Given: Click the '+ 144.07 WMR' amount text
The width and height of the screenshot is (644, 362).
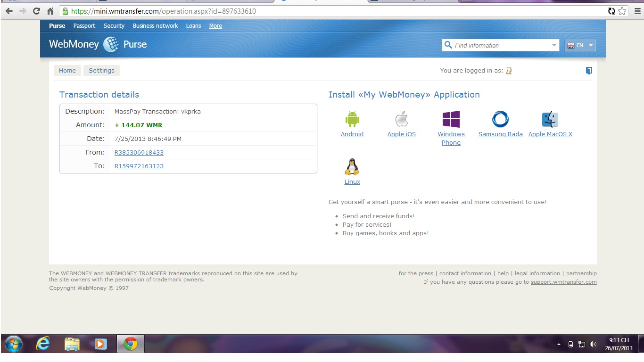Looking at the screenshot, I should 139,125.
